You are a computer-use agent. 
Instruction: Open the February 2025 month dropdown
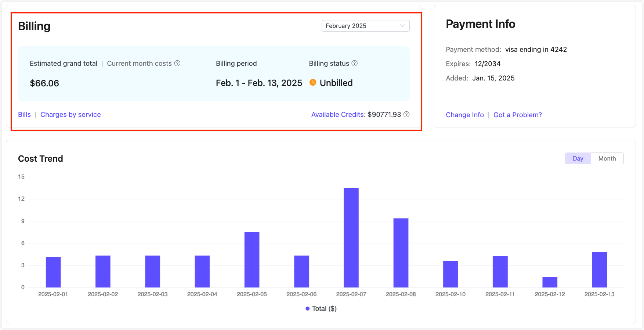tap(365, 26)
